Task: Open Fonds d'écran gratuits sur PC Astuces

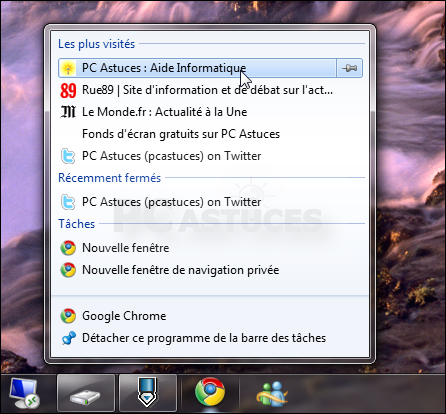Action: click(210, 134)
